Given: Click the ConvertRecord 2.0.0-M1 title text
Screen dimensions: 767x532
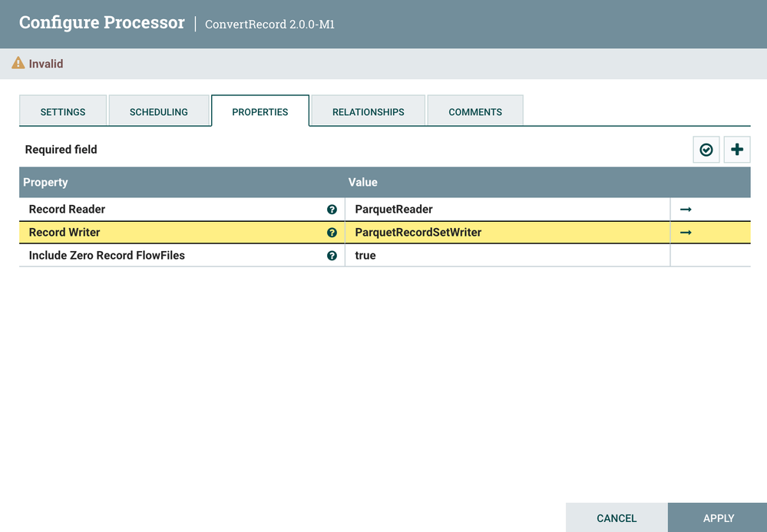Looking at the screenshot, I should point(269,25).
